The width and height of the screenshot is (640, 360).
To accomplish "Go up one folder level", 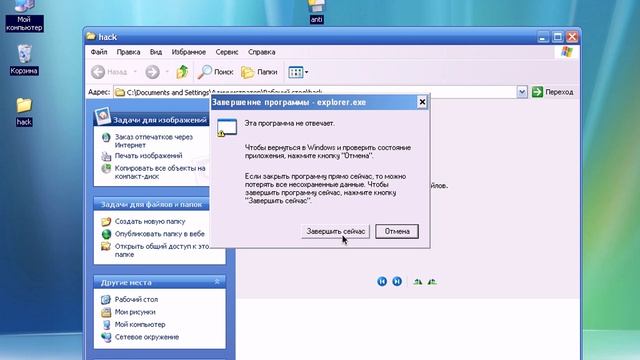I will tap(182, 72).
